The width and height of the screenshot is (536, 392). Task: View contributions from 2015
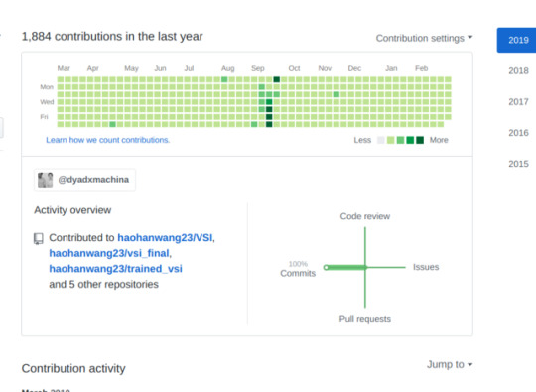[518, 164]
